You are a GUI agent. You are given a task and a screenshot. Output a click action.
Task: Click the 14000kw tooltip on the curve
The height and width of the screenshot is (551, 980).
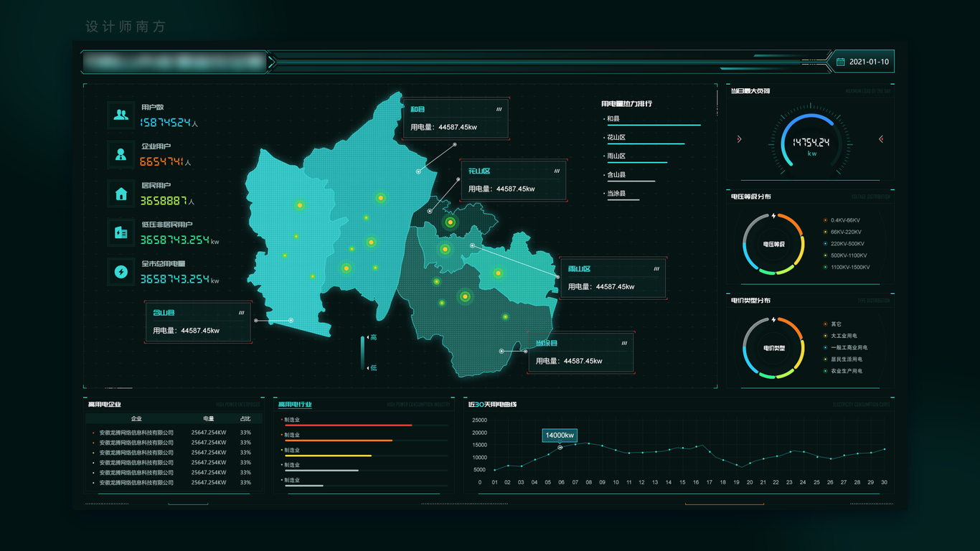pos(560,435)
